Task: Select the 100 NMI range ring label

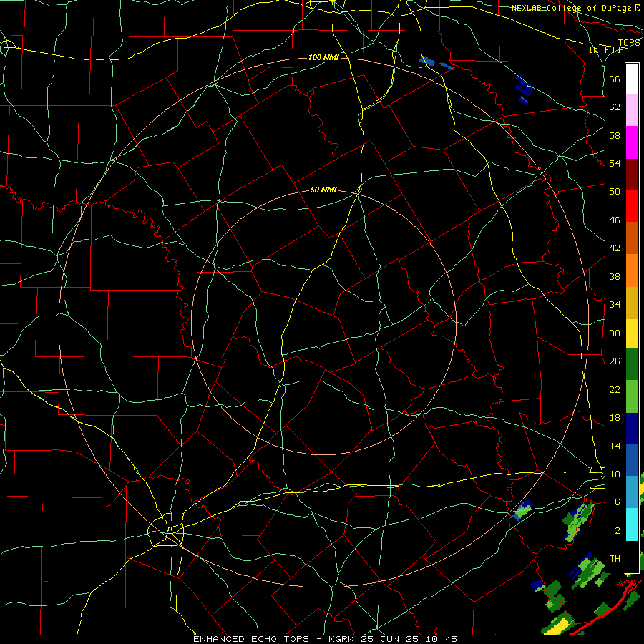Action: pos(323,57)
